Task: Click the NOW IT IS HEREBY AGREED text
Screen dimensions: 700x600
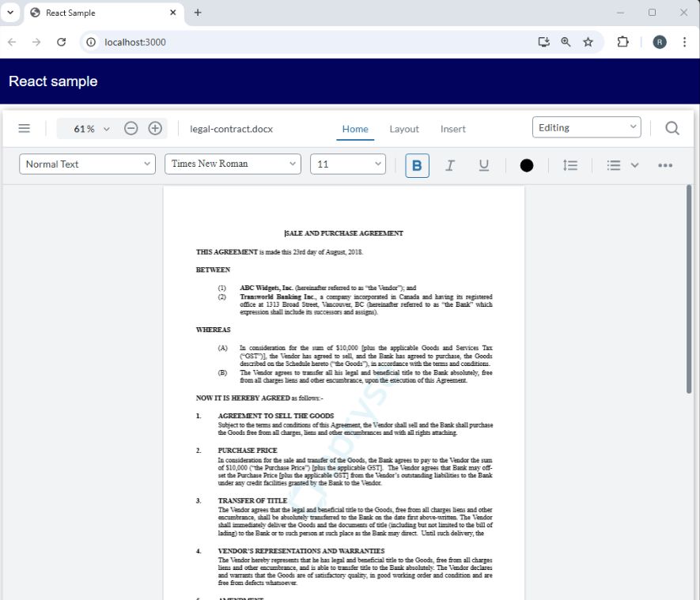Action: pyautogui.click(x=243, y=398)
